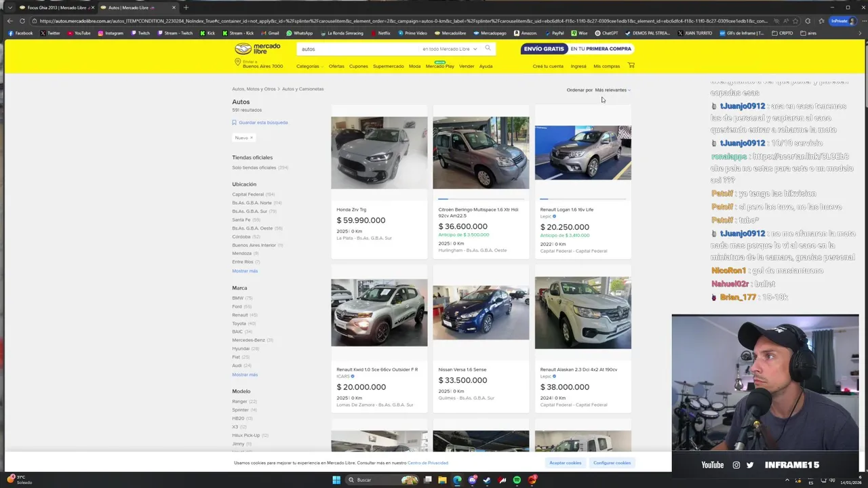Open the Más relevantes sort dropdown
This screenshot has height=488, width=868.
click(x=612, y=90)
